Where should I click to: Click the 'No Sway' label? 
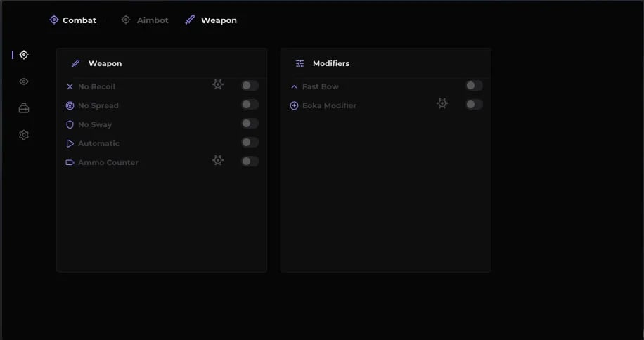click(x=95, y=124)
